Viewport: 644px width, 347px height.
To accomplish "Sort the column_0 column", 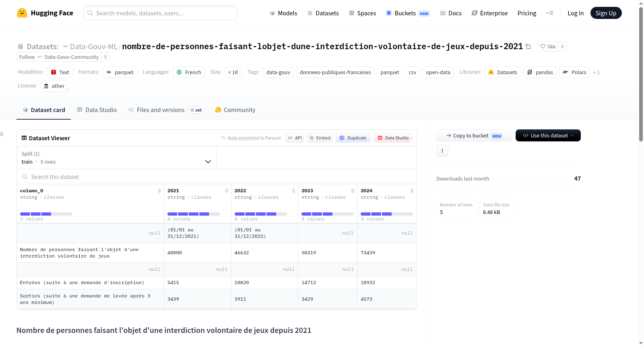I will click(159, 191).
